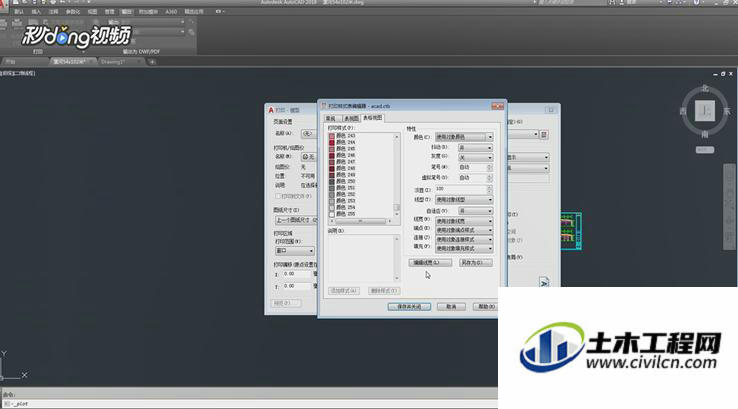Click 南 on the ViewCube compass
Image resolution: width=738 pixels, height=409 pixels.
click(705, 135)
